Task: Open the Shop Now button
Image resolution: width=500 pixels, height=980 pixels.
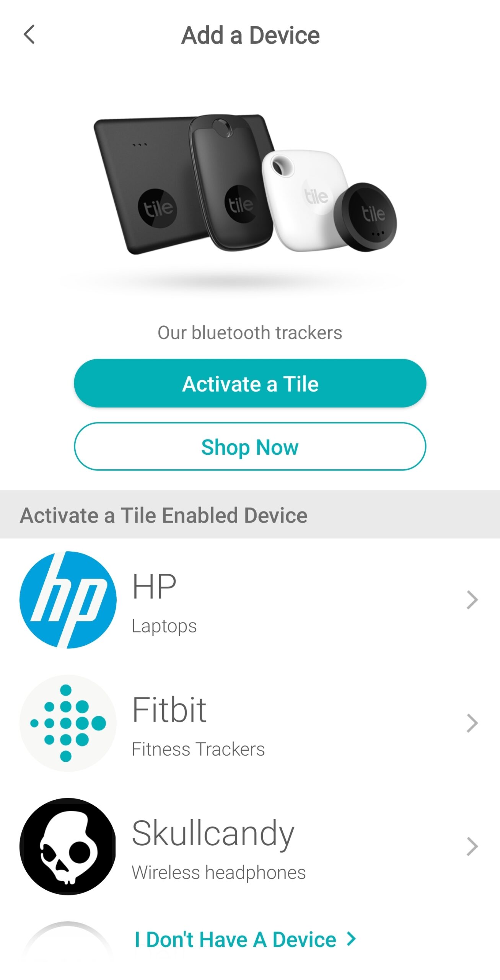Action: pos(250,446)
